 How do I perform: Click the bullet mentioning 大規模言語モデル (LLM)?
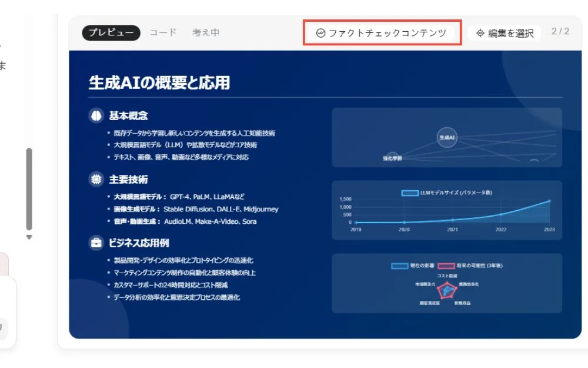(185, 145)
